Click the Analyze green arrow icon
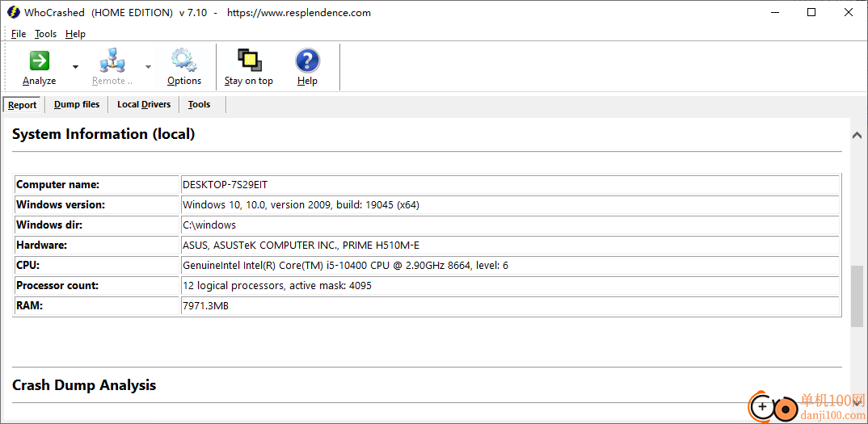868x424 pixels. [40, 61]
